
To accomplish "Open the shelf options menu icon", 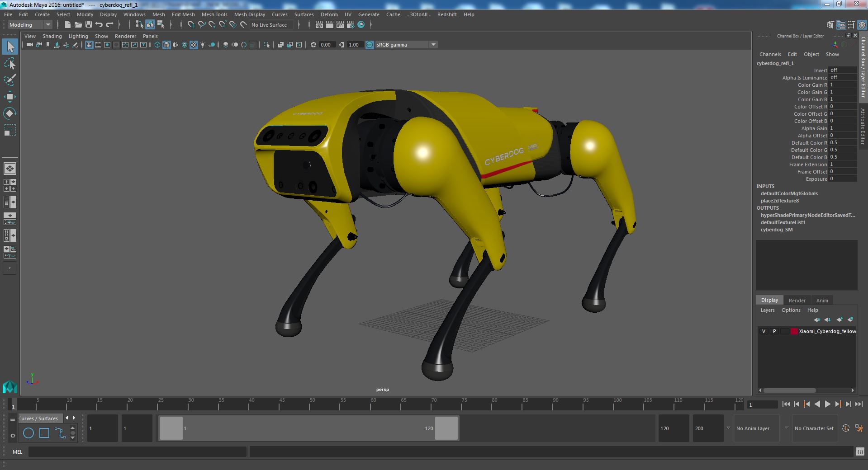I will [x=13, y=436].
